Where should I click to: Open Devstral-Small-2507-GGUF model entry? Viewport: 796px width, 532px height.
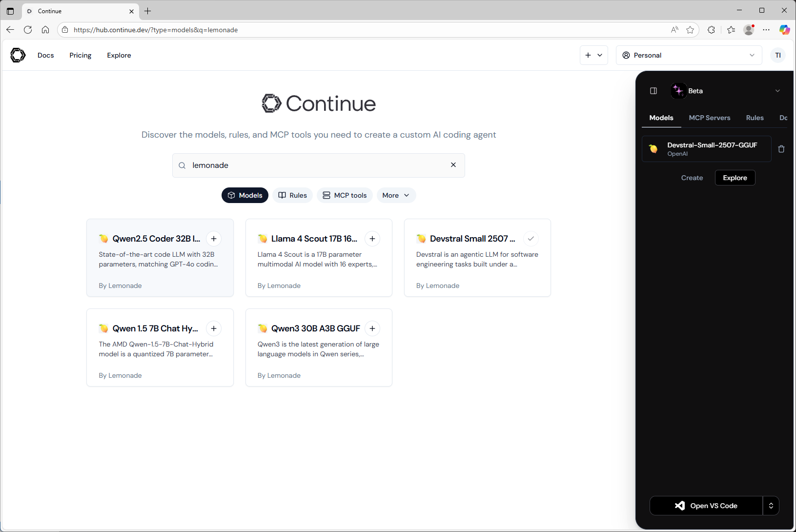coord(707,149)
